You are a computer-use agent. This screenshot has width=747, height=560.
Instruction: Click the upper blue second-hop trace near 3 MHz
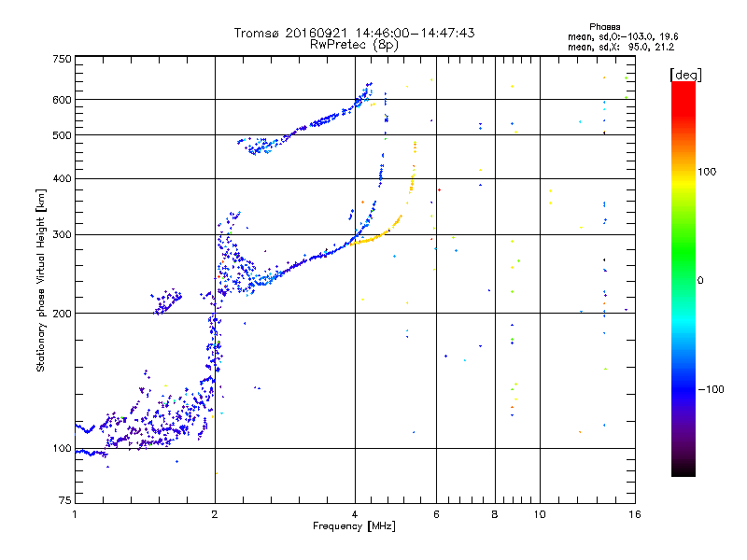pyautogui.click(x=305, y=125)
